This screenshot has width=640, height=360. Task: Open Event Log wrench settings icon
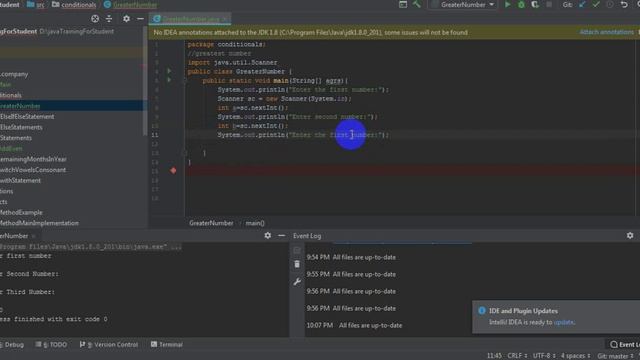(x=297, y=282)
